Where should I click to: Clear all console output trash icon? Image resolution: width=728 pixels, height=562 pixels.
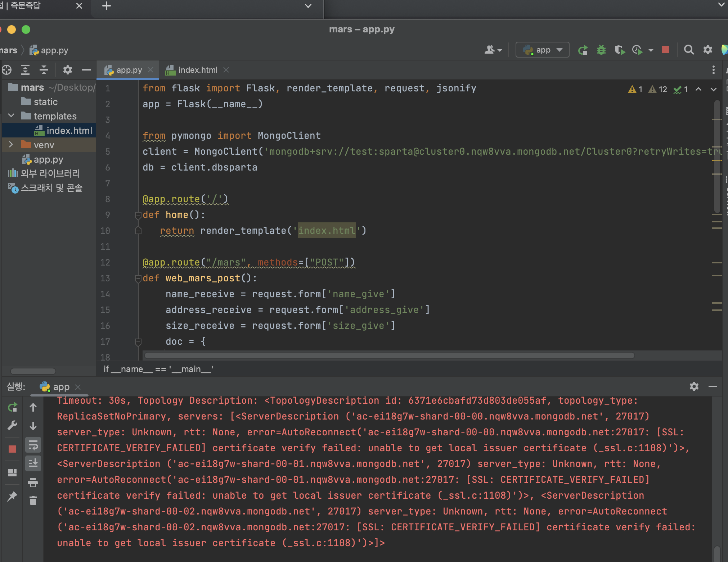pos(33,500)
